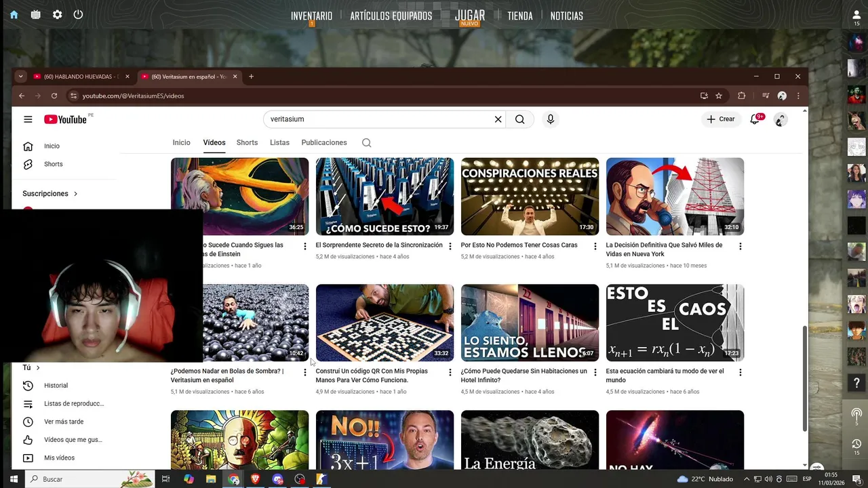This screenshot has height=488, width=868.
Task: Expand the Suscripciones section
Action: click(50, 193)
